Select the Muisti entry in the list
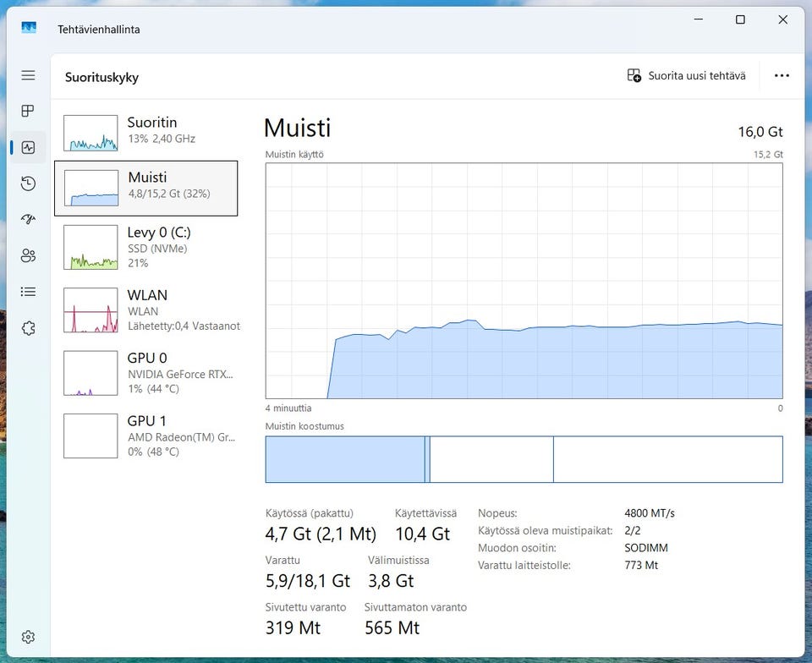Viewport: 812px width, 663px height. 145,188
